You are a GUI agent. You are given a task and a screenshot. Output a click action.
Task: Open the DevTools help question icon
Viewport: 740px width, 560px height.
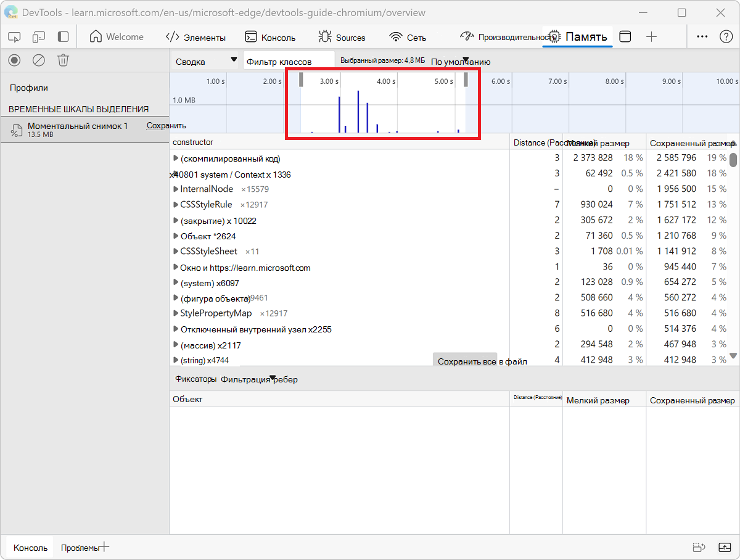tap(726, 37)
